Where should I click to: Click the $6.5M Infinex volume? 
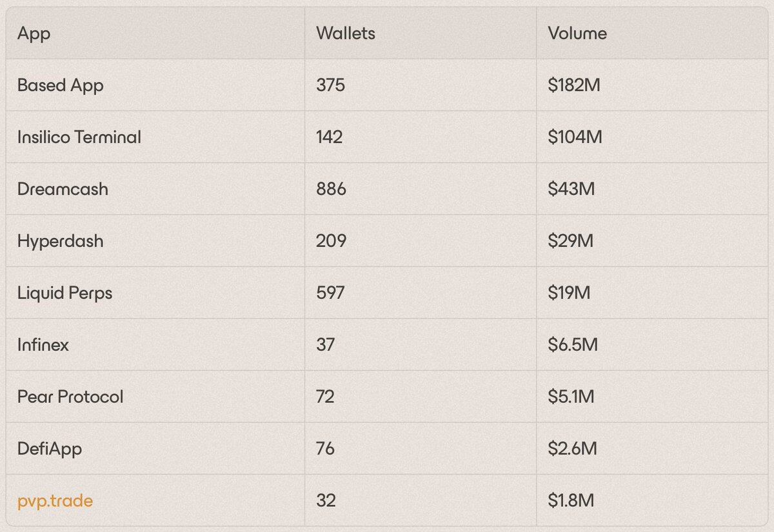[573, 345]
